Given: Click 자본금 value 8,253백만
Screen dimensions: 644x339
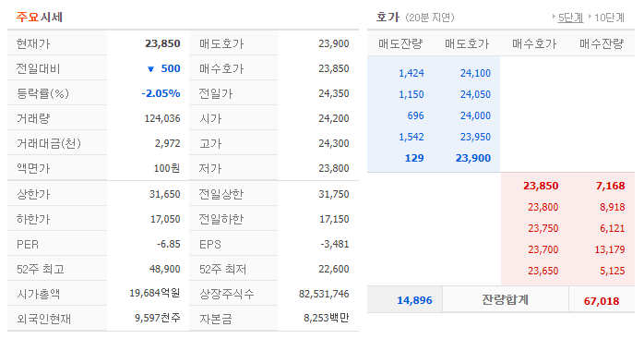Looking at the screenshot, I should tap(326, 318).
